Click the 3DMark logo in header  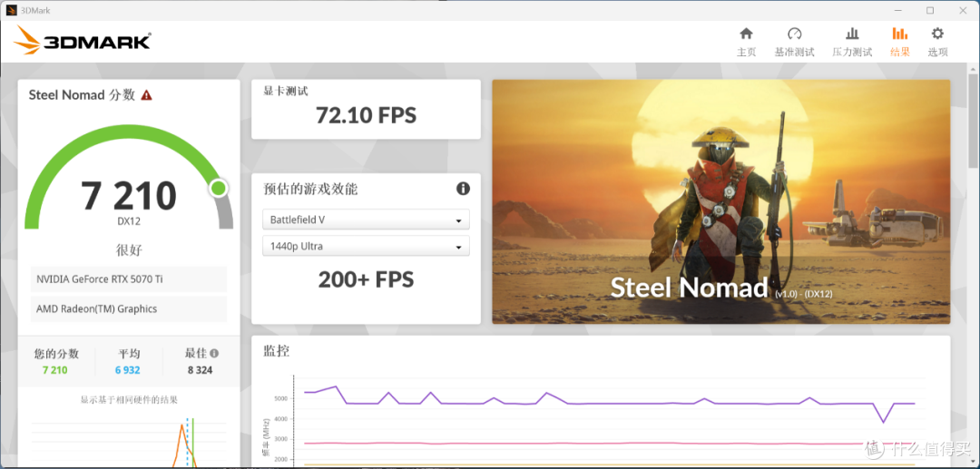coord(82,40)
